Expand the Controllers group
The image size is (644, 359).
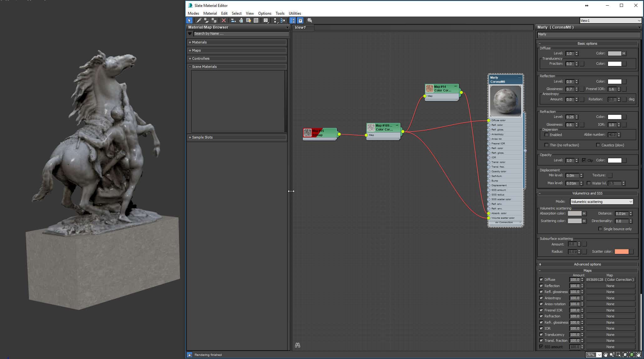coord(237,58)
